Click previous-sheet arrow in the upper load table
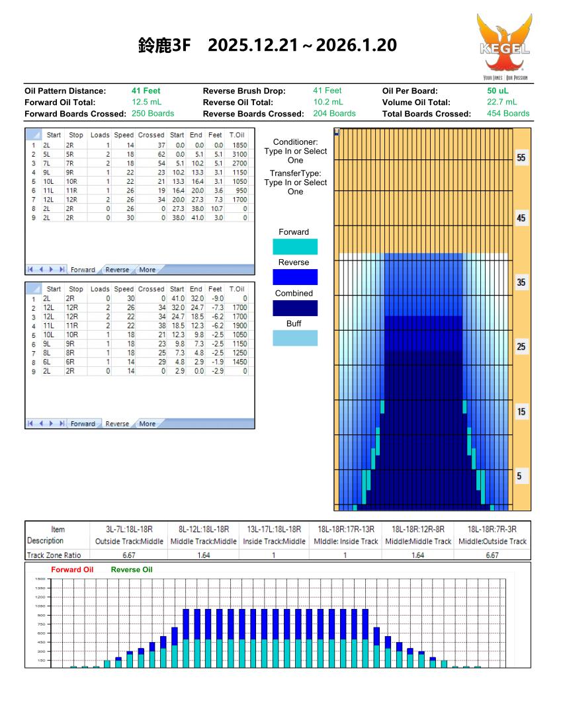The width and height of the screenshot is (563, 728). pos(40,270)
